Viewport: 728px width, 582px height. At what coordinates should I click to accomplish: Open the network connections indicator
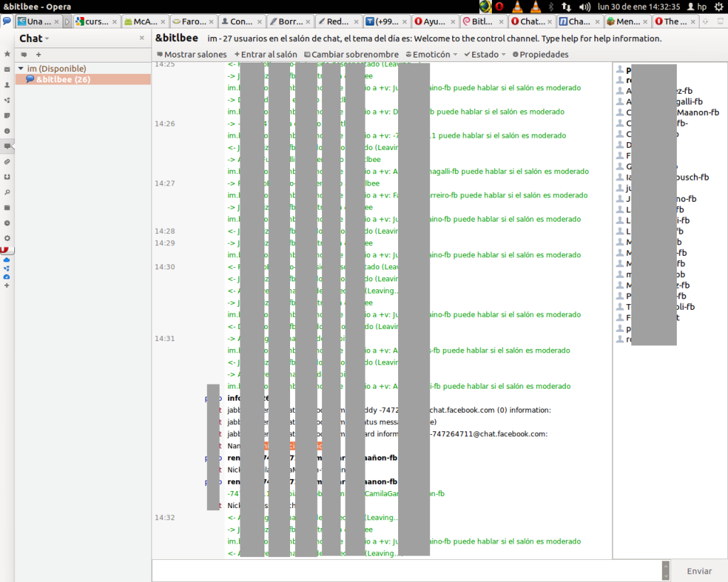pos(567,6)
